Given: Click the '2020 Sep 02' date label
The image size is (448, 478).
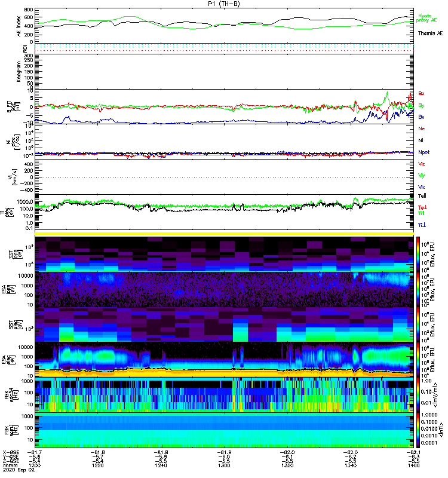Looking at the screenshot, I should coord(19,470).
